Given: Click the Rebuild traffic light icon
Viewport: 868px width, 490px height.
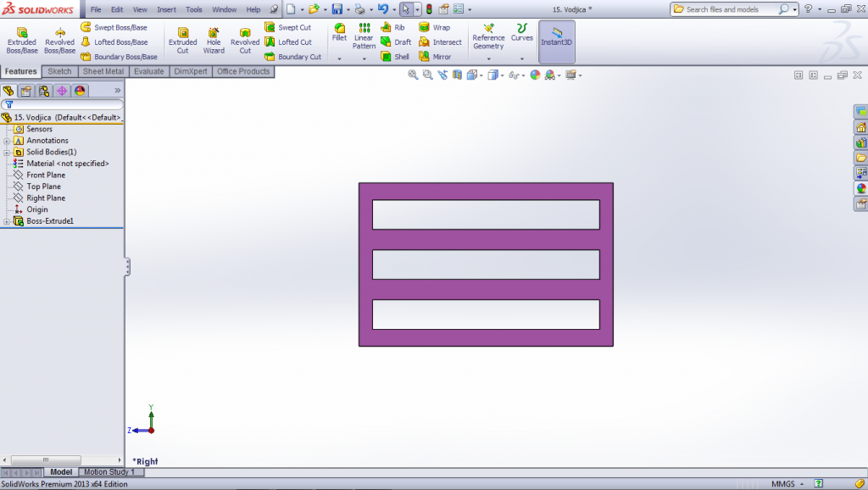Looking at the screenshot, I should 429,8.
